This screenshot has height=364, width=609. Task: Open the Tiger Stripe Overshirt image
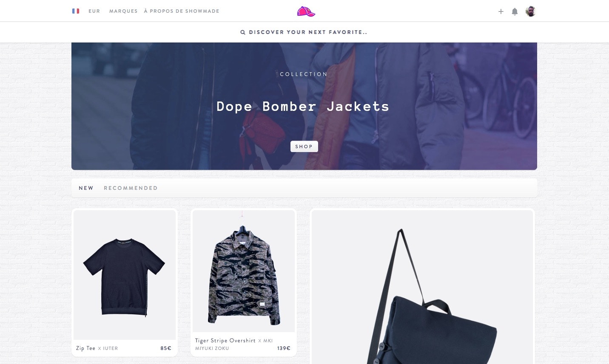[244, 271]
